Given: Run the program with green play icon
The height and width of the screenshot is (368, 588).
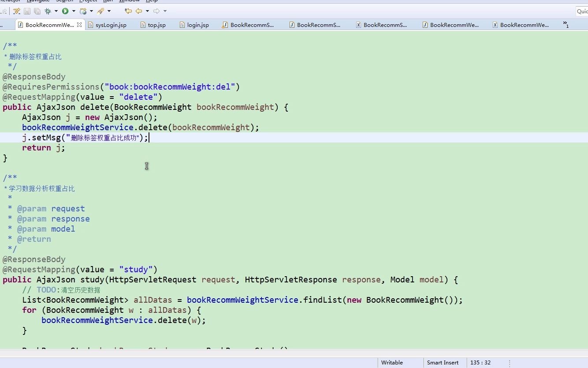Looking at the screenshot, I should (65, 11).
